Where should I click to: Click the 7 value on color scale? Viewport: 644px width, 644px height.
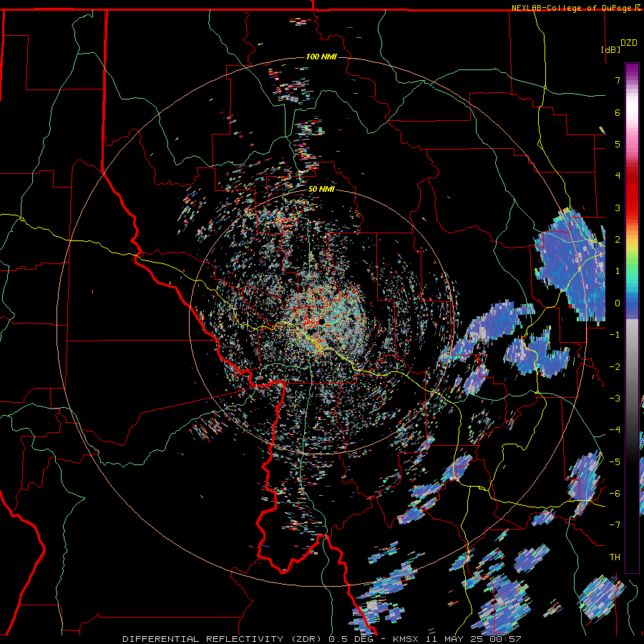618,80
